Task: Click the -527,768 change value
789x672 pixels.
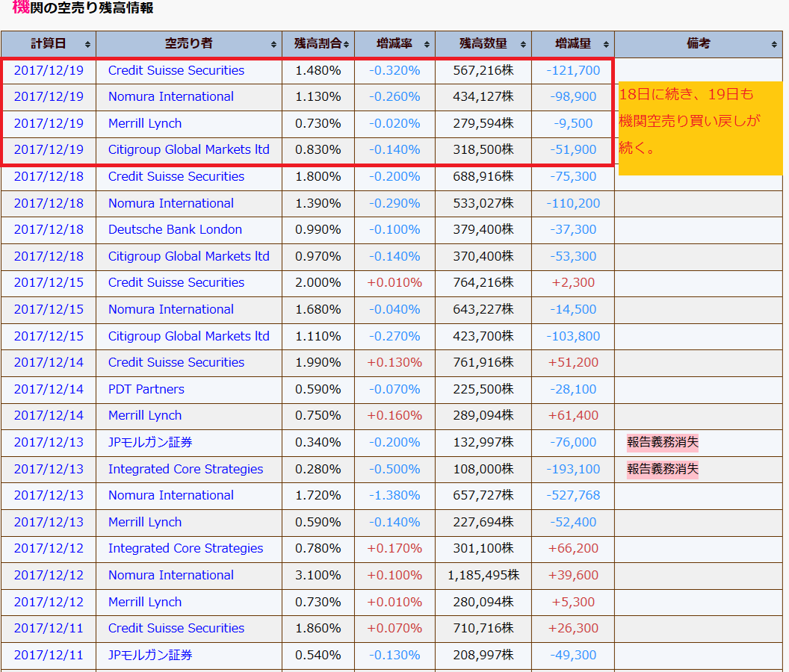Action: click(573, 496)
